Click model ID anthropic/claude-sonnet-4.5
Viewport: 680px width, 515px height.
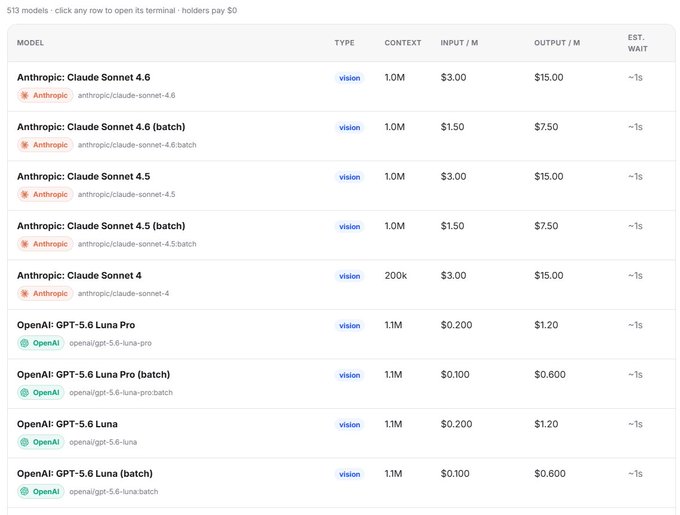coord(127,194)
